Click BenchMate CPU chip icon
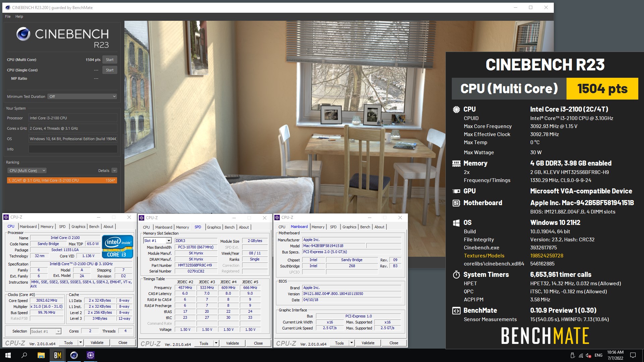Screen dimensions: 644x362 456,109
